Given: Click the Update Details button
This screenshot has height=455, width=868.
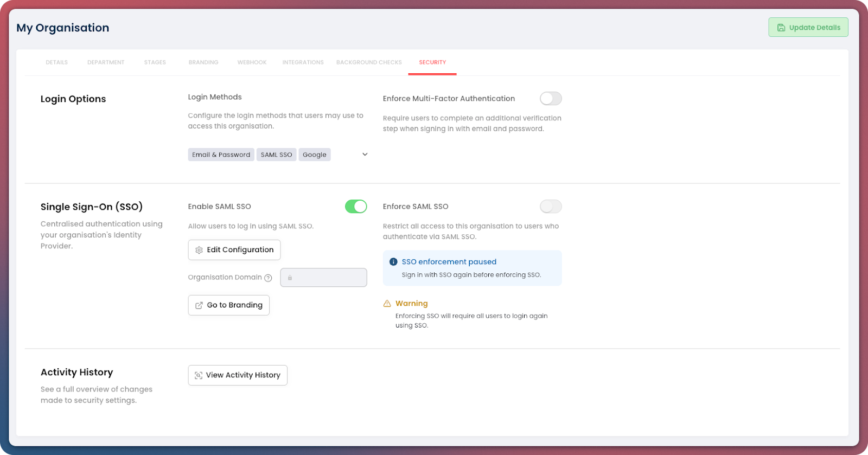Looking at the screenshot, I should pyautogui.click(x=808, y=28).
